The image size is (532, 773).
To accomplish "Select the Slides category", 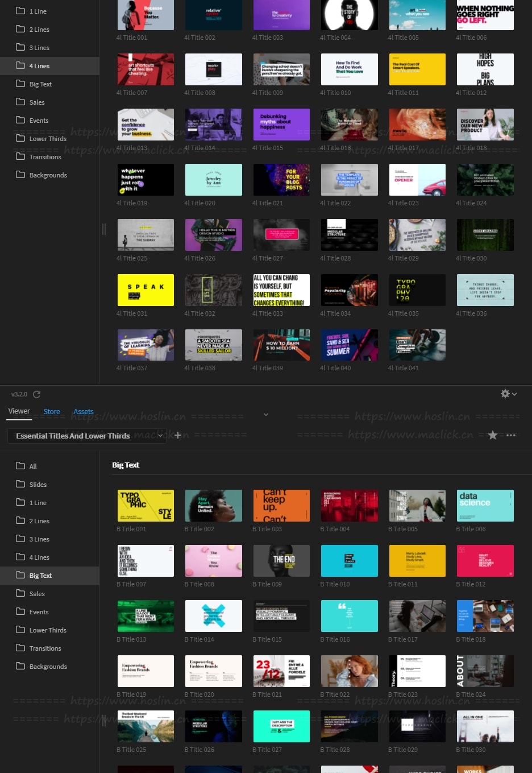I will click(x=49, y=484).
